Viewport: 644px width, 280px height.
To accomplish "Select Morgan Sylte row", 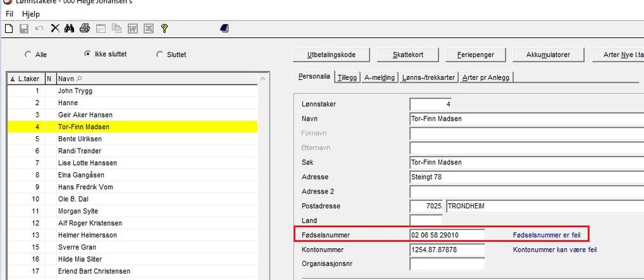I will [132, 211].
